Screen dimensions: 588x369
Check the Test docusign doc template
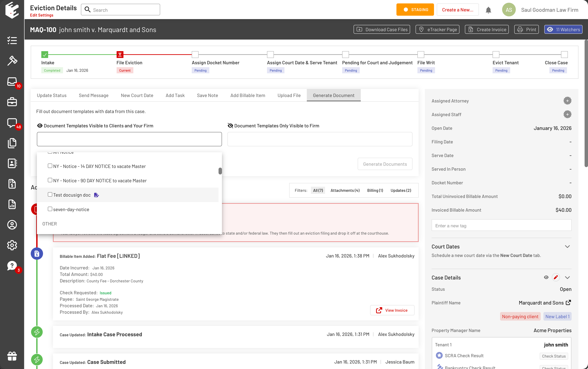point(50,195)
